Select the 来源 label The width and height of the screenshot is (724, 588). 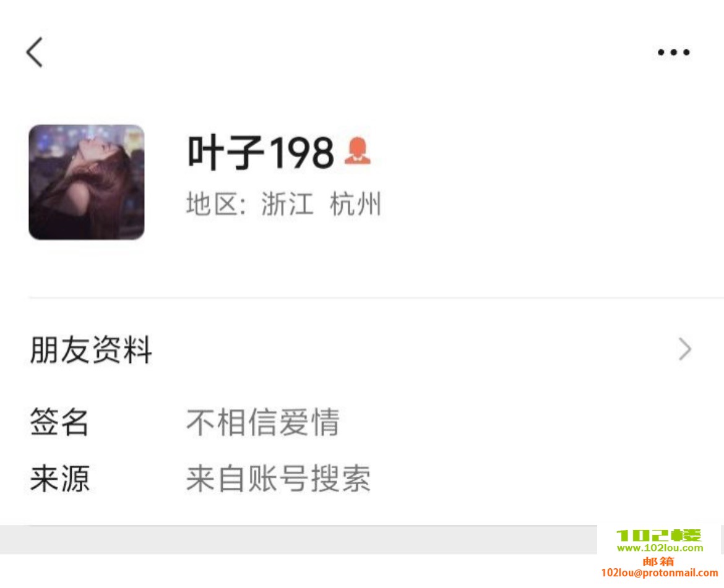click(59, 478)
